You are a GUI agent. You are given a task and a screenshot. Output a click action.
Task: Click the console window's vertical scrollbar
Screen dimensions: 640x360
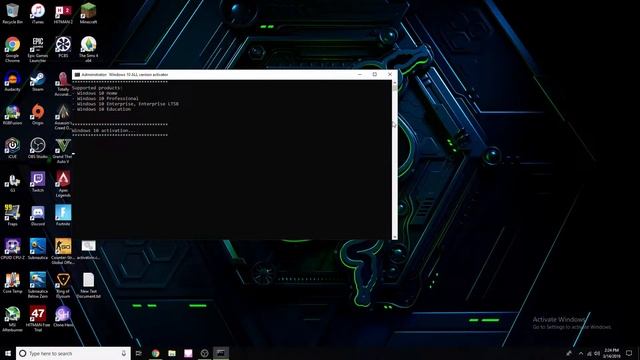click(x=395, y=159)
